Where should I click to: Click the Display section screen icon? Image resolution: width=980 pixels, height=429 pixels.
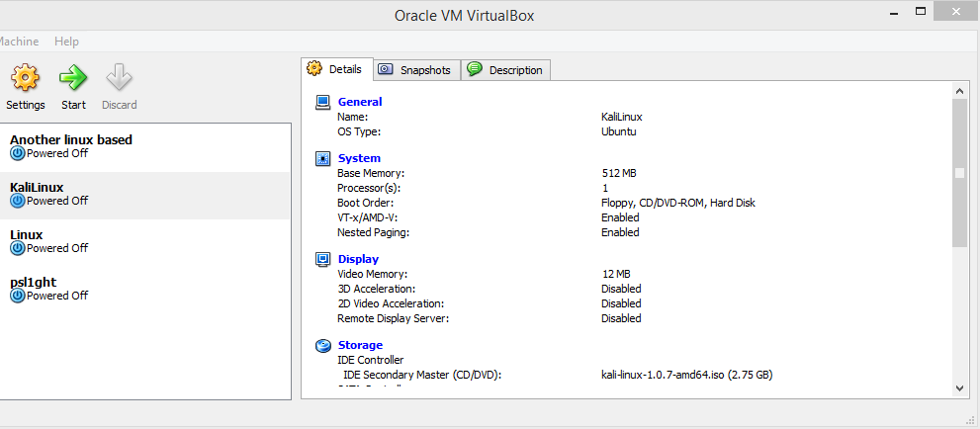tap(322, 259)
